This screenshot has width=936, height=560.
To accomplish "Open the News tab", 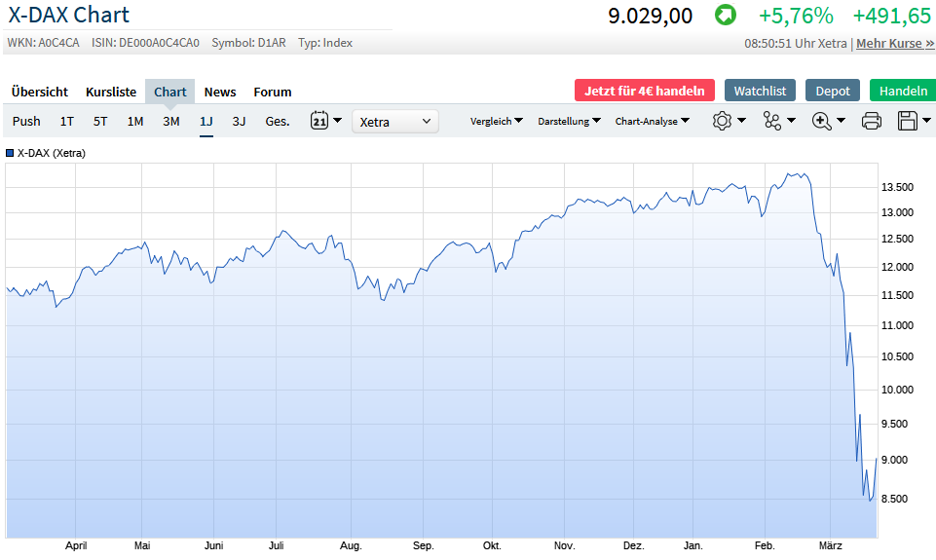I will [x=220, y=92].
